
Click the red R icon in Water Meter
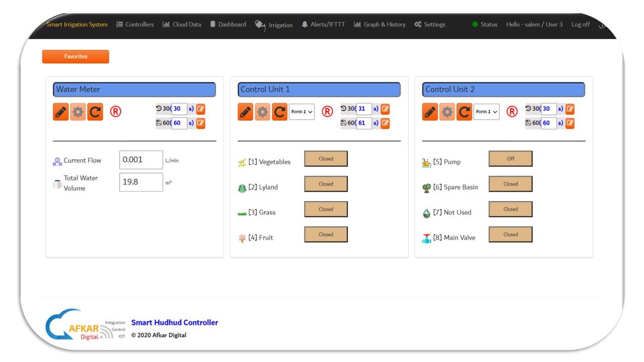point(115,112)
